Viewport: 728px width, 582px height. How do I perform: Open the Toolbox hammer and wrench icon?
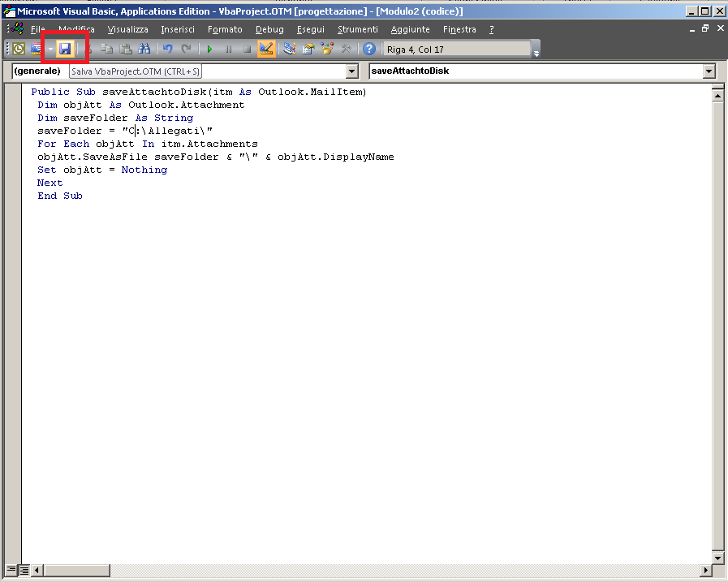click(346, 49)
